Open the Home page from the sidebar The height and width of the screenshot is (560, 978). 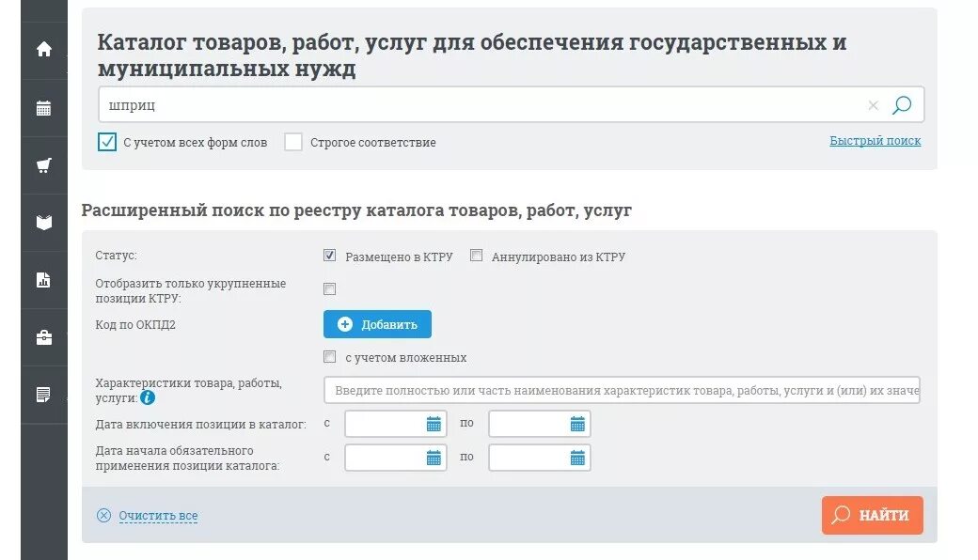tap(42, 49)
